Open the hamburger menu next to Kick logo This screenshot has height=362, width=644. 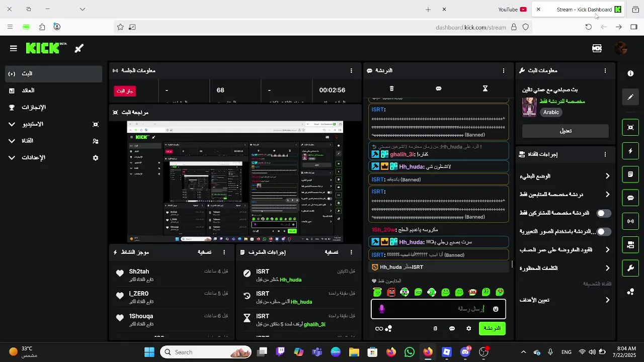click(x=14, y=48)
